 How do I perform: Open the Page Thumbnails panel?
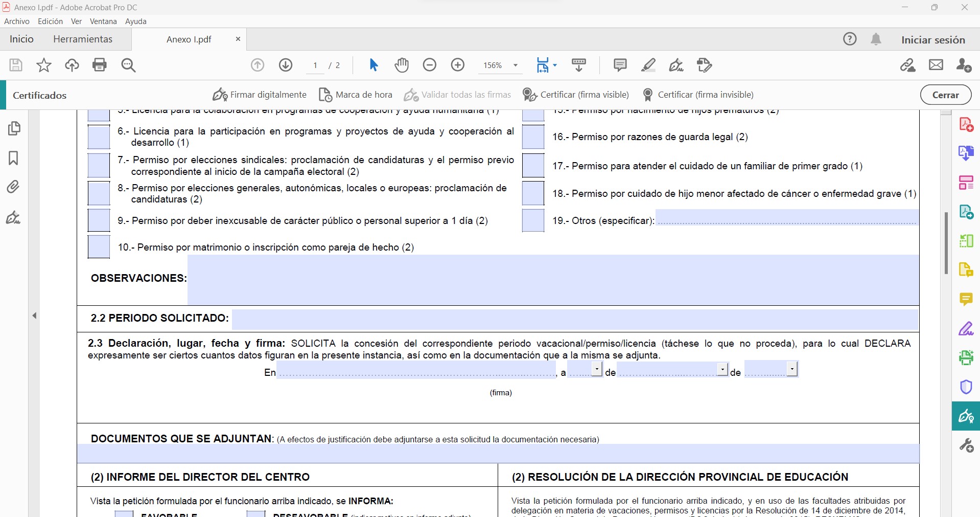click(14, 128)
